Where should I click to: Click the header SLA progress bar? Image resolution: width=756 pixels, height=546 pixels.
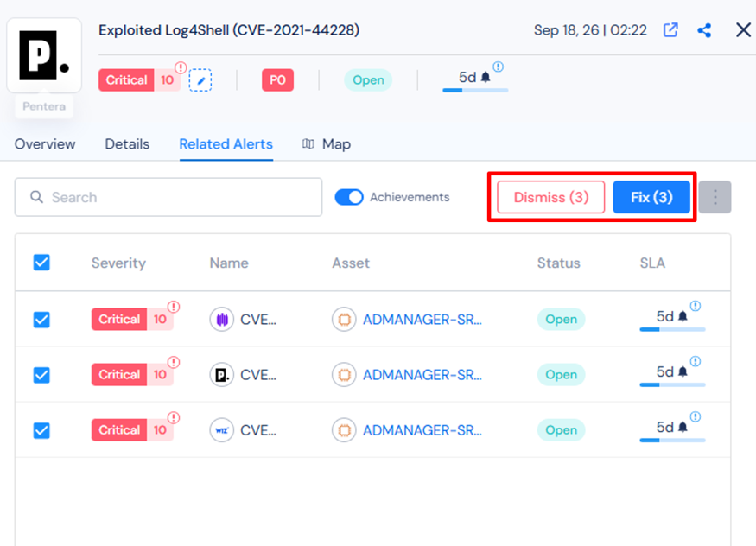475,90
